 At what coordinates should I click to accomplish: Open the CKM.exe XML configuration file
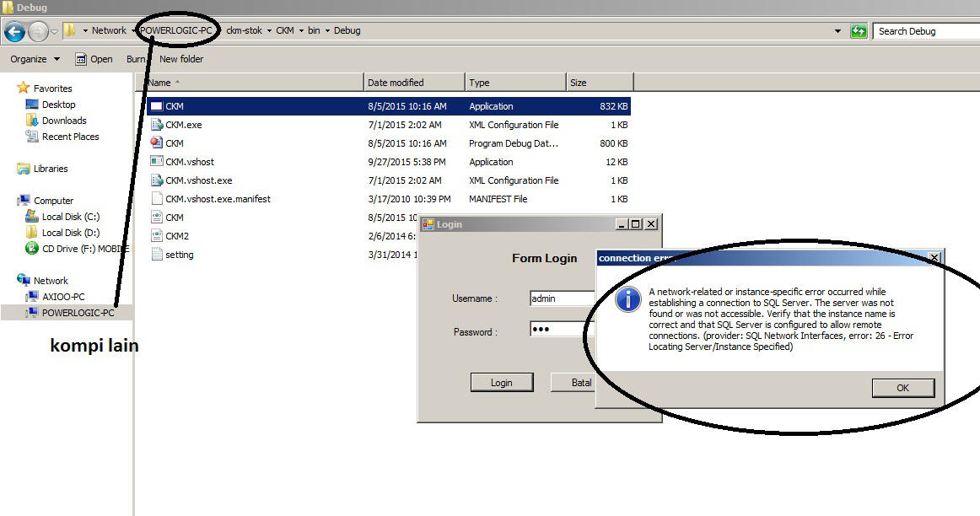[183, 125]
